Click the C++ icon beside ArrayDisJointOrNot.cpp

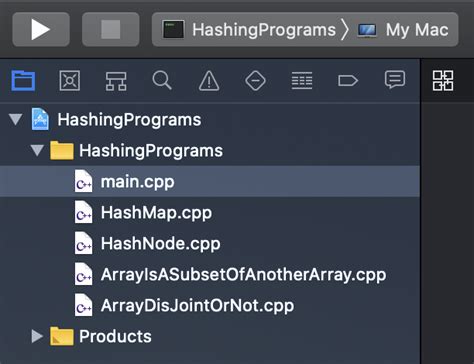pos(83,305)
